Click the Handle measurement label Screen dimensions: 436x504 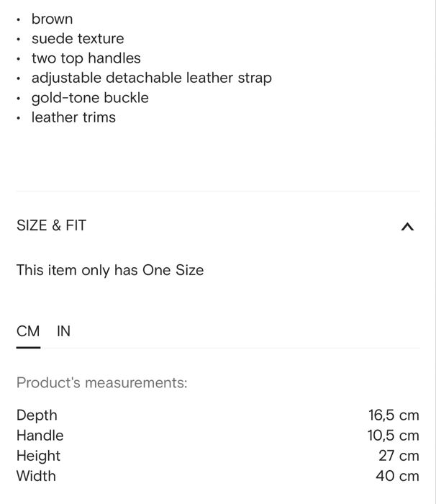point(40,436)
